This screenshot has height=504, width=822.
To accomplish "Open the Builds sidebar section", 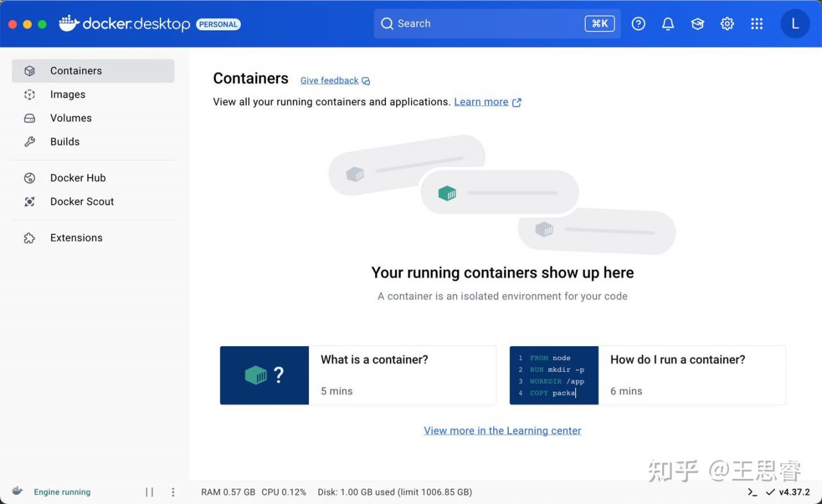I will (93, 142).
